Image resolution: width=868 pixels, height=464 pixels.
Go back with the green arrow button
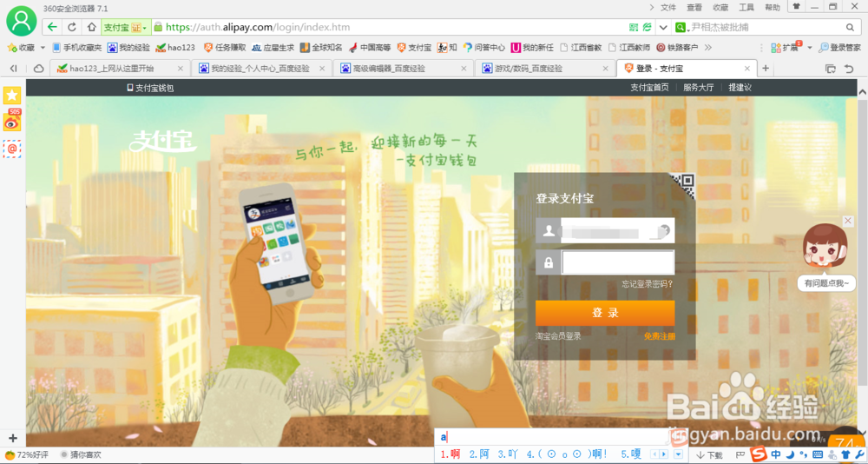tap(53, 27)
